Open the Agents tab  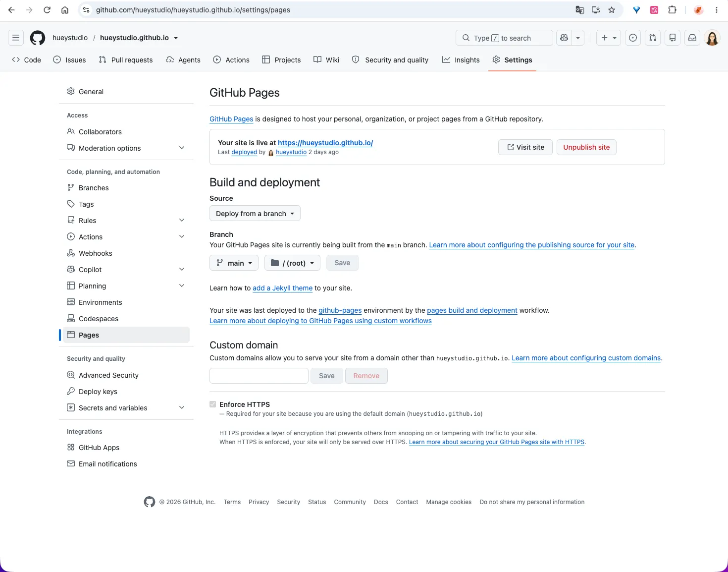tap(183, 60)
